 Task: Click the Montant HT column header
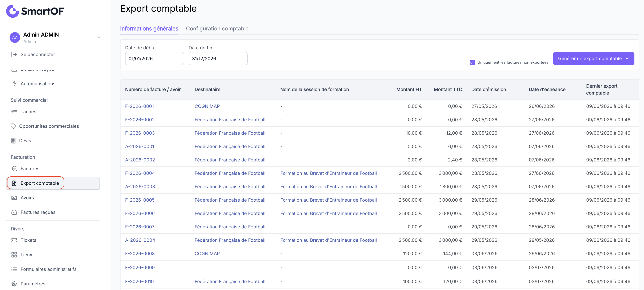coord(409,90)
